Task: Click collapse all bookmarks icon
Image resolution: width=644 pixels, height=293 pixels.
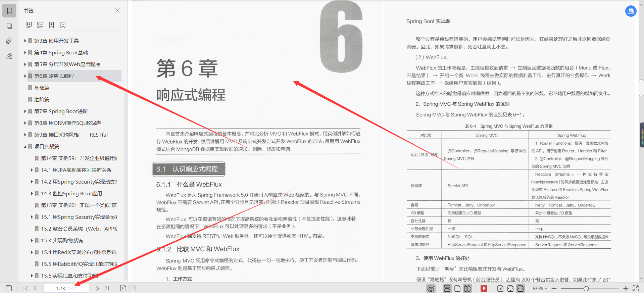Action: 40,25
